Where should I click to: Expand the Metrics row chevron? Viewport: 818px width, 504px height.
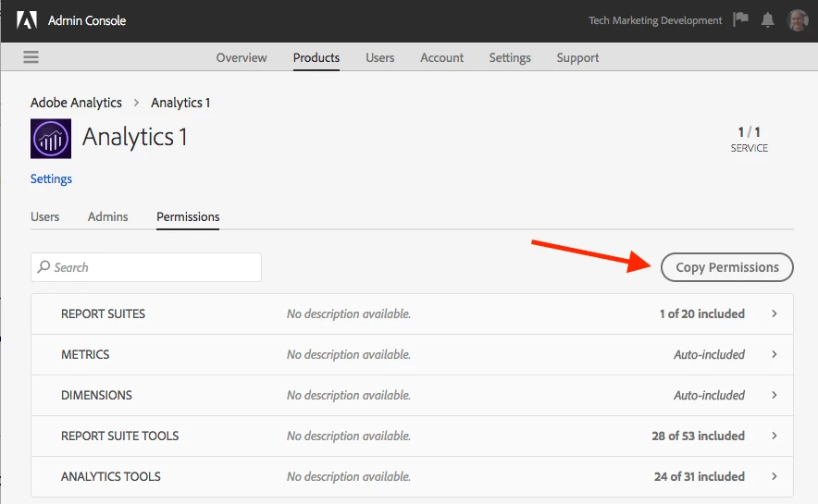(775, 354)
